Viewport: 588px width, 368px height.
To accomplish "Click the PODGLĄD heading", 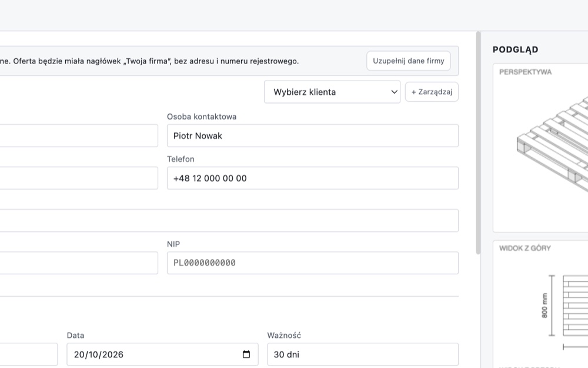I will 515,49.
